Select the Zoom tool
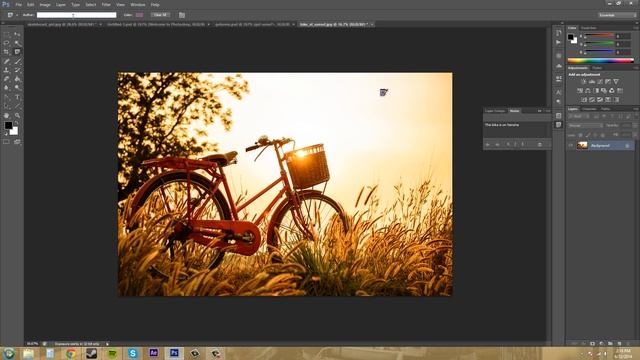The image size is (640, 360). (x=17, y=116)
